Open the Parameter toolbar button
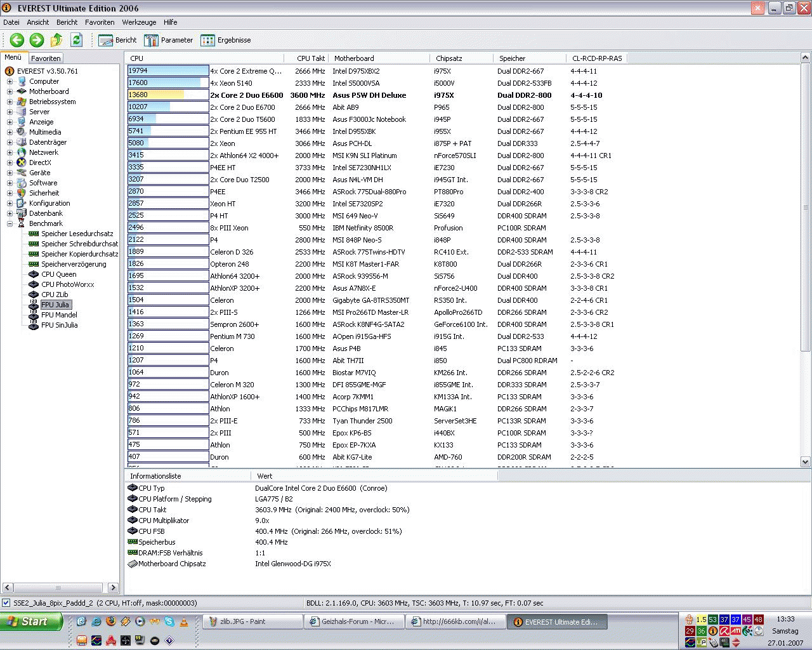Viewport: 812px width, 650px height. (168, 40)
